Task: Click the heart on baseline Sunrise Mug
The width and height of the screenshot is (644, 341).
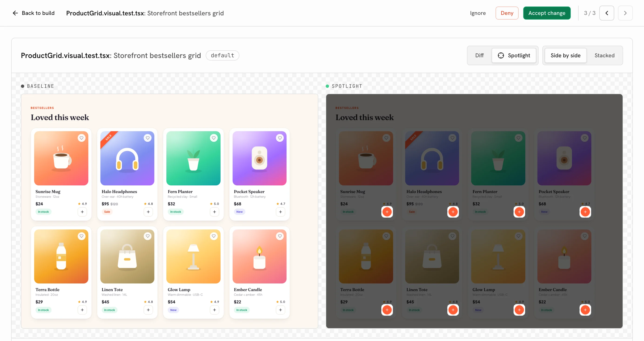Action: coord(81,138)
